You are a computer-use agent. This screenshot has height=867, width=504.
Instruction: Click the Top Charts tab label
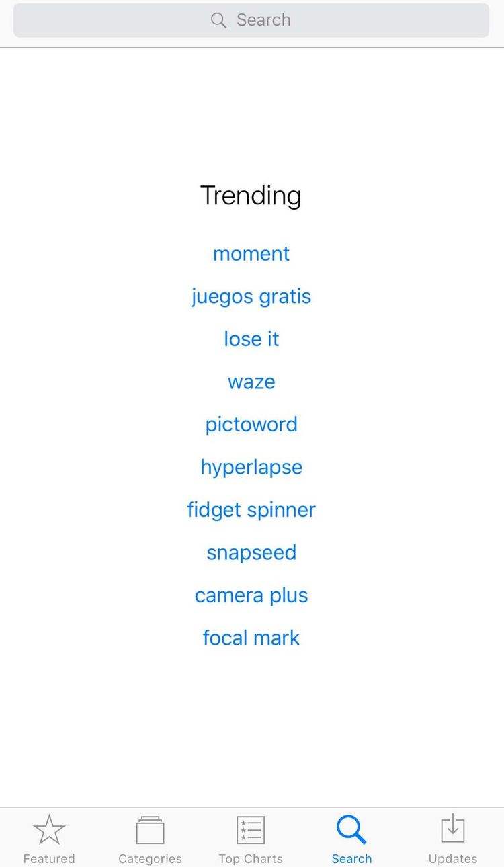pos(251,858)
